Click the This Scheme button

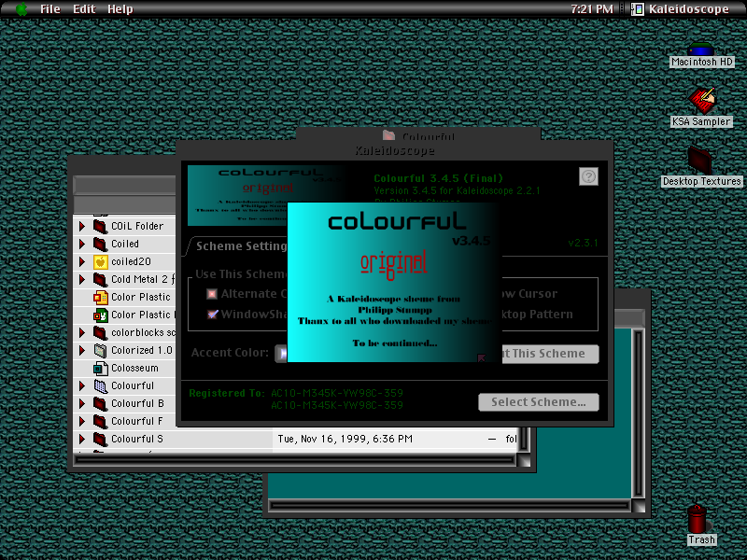(x=550, y=354)
